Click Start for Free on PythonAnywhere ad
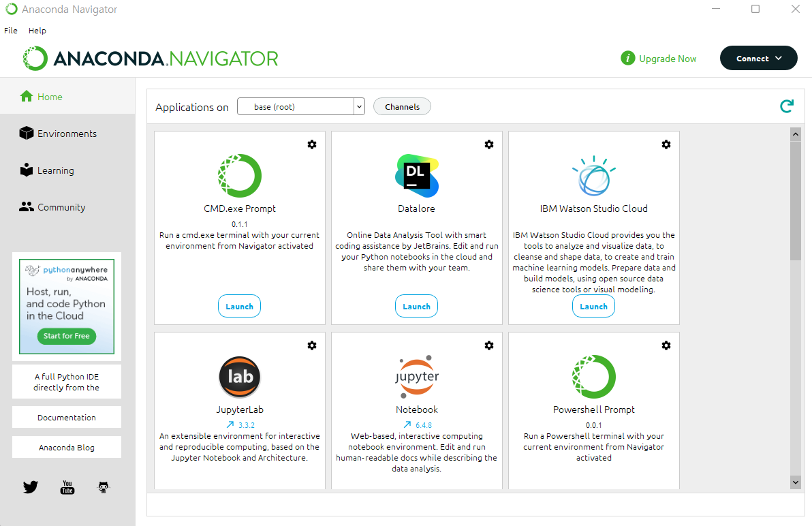The image size is (812, 526). coord(66,336)
